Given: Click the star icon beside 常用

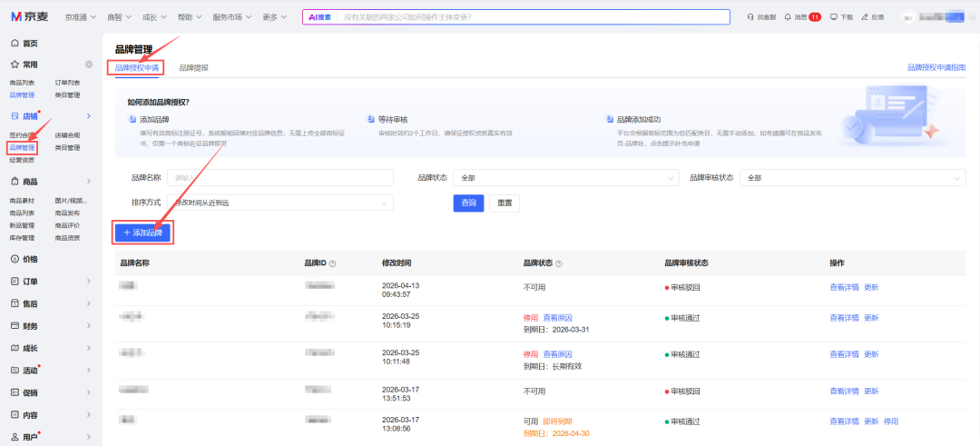Looking at the screenshot, I should point(15,64).
